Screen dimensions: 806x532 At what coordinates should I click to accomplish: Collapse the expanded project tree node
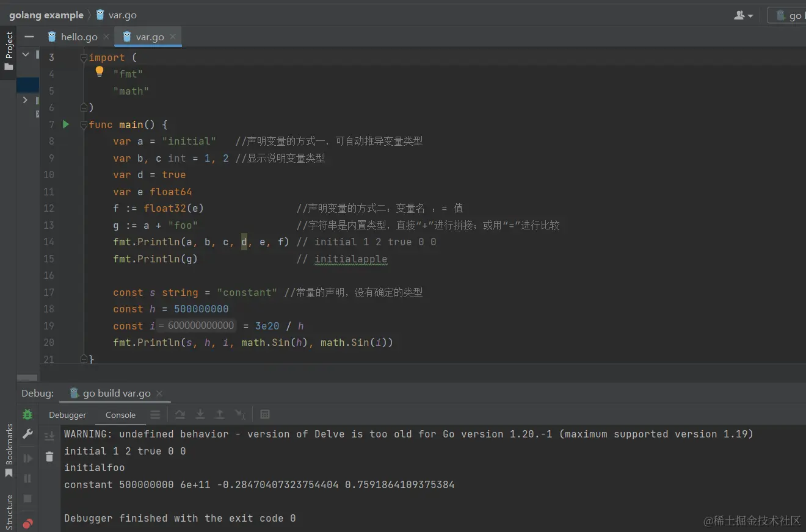point(26,54)
